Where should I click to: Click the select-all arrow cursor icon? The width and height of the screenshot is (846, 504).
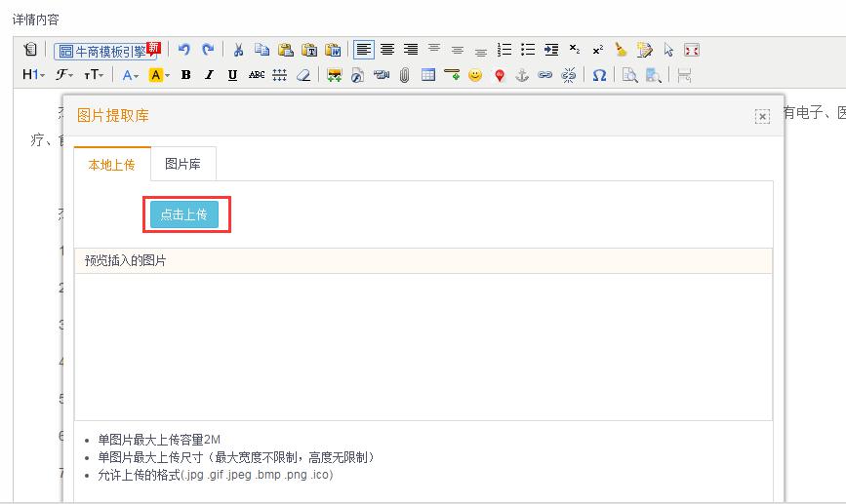(x=668, y=50)
